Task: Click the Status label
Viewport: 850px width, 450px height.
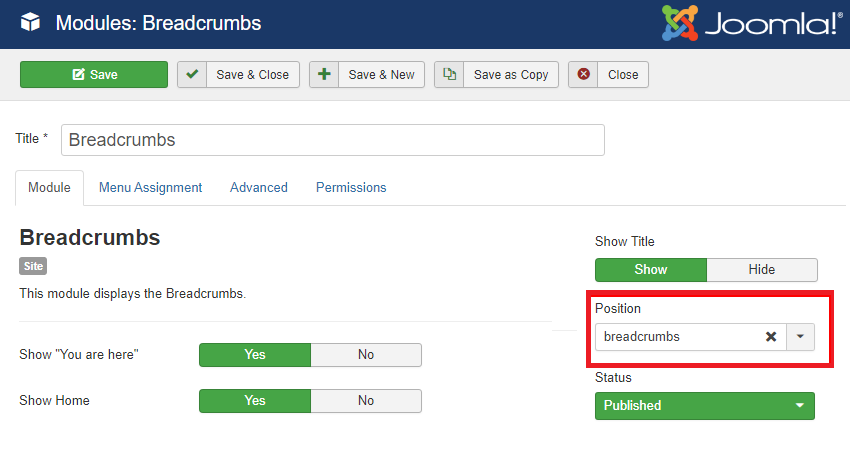Action: 613,377
